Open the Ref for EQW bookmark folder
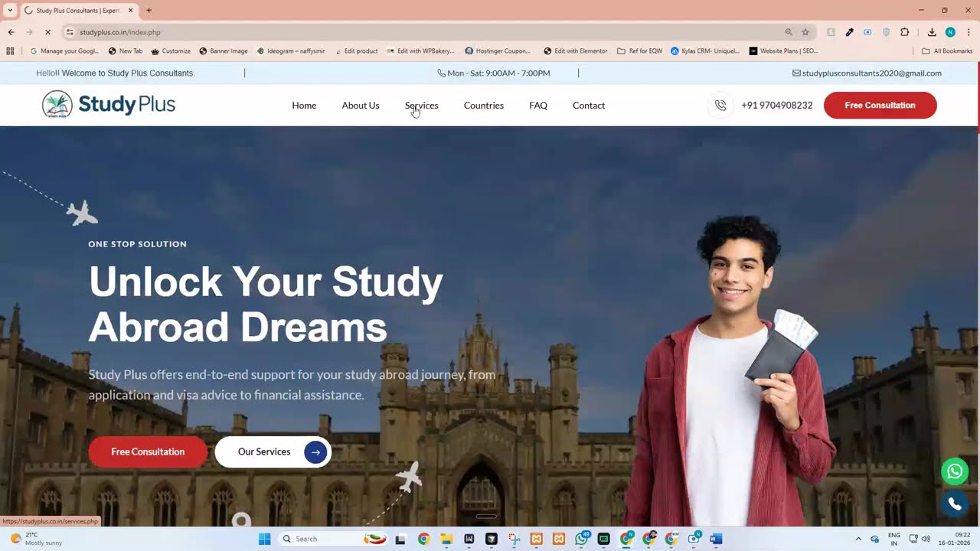 [640, 51]
